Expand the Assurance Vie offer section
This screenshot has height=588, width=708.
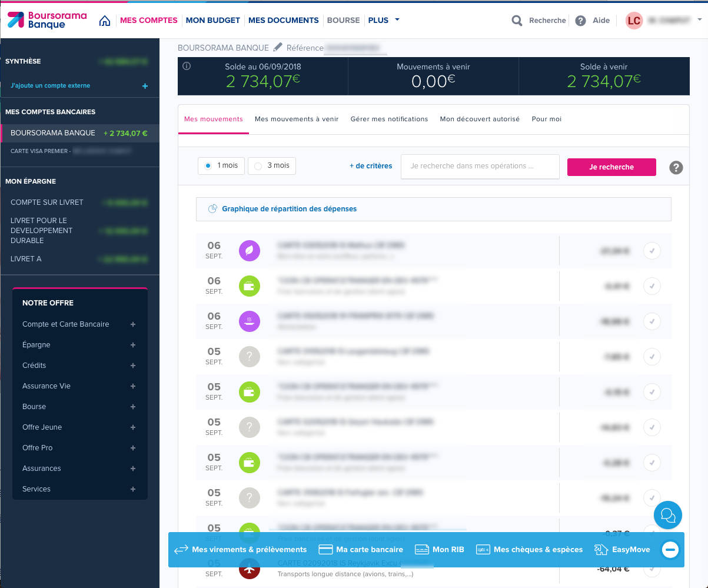click(x=133, y=386)
